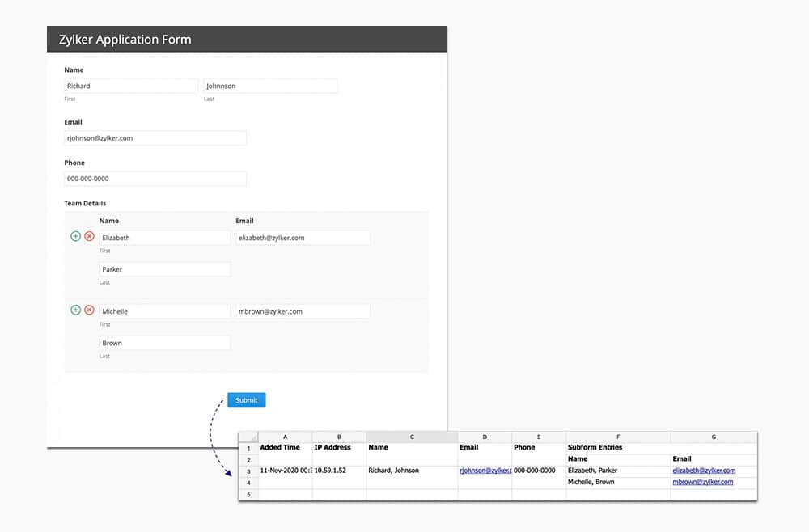Image resolution: width=809 pixels, height=532 pixels.
Task: Remove the Michelle team entry row
Action: tap(89, 310)
